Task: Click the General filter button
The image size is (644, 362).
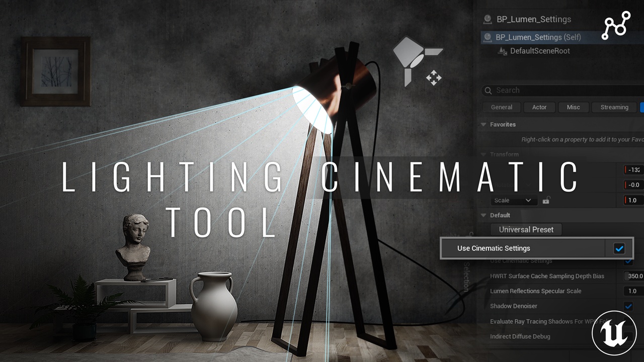Action: (x=501, y=107)
